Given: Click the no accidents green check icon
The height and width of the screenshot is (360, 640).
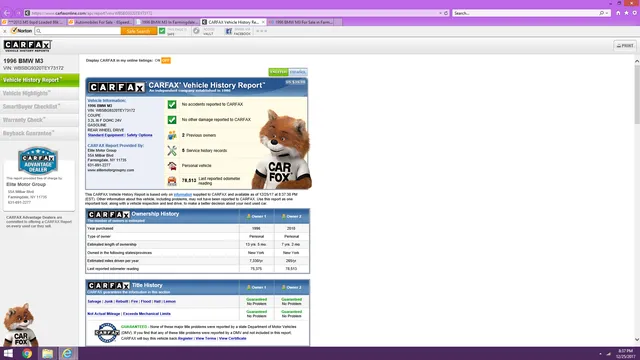Looking at the screenshot, I should coord(172,104).
